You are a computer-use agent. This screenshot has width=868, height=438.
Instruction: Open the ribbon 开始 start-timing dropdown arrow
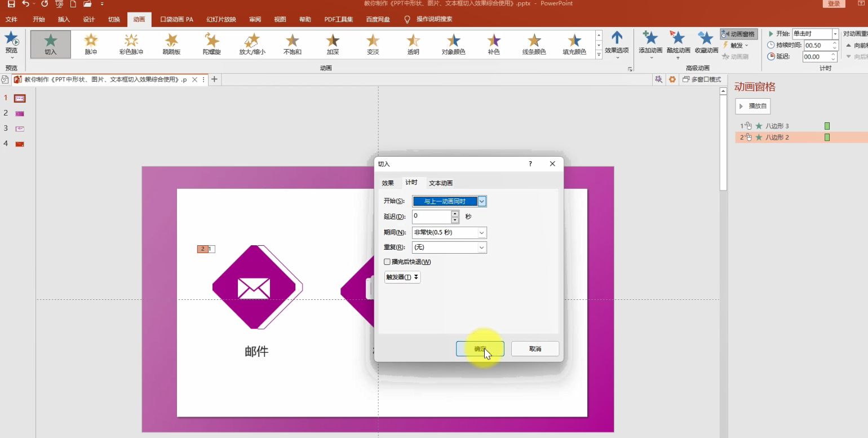pos(835,34)
